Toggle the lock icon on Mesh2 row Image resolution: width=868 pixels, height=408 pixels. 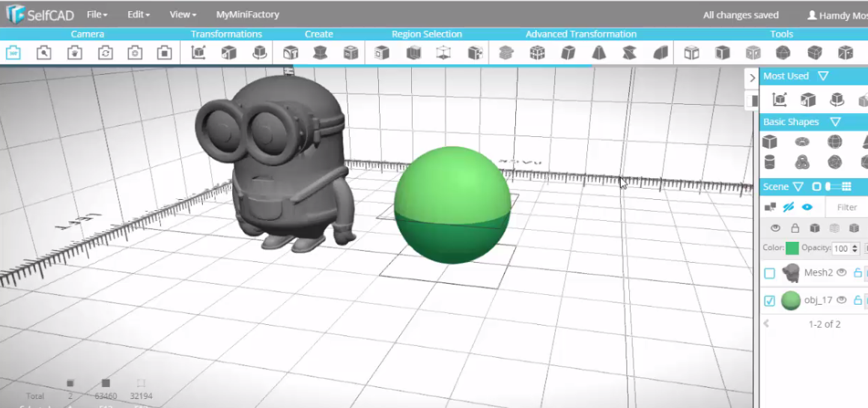(858, 272)
